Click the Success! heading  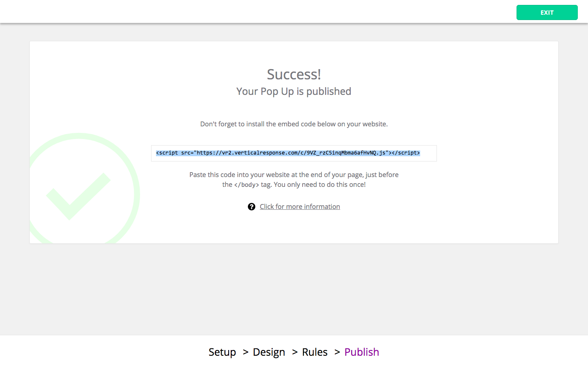point(294,74)
